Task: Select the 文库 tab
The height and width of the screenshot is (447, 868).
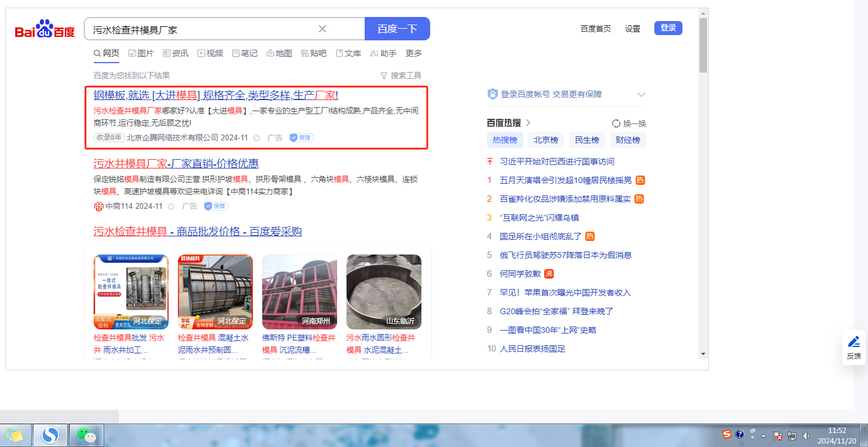Action: click(x=348, y=53)
